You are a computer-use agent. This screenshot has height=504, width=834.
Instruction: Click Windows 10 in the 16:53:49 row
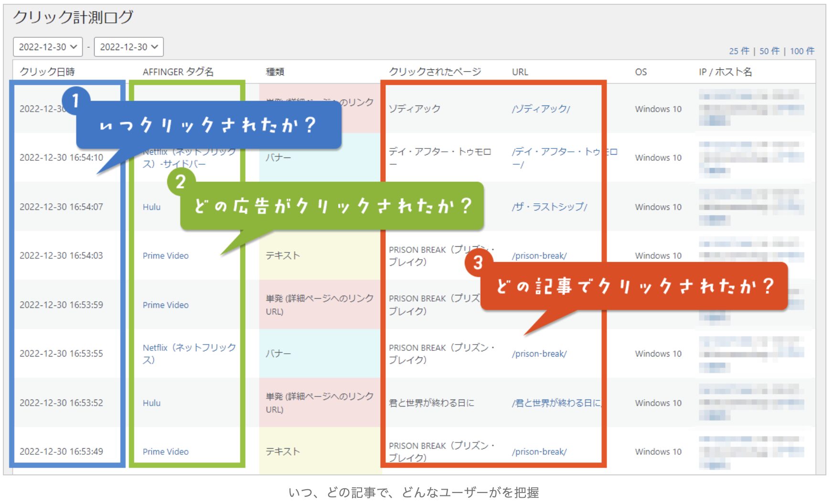tap(658, 451)
